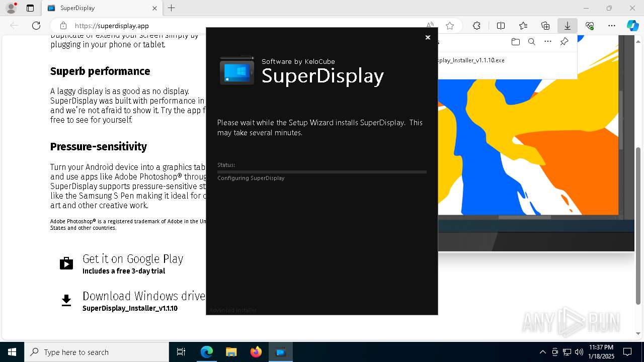Open Microsoft Edge from taskbar

click(207, 352)
